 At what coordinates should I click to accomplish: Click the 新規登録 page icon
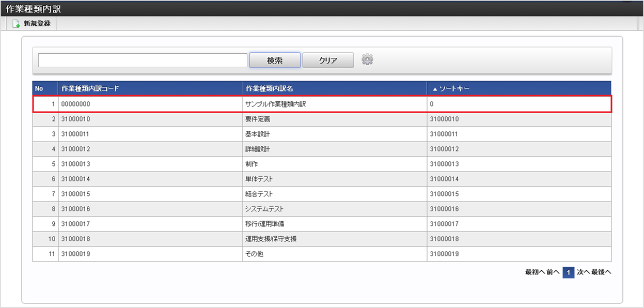click(x=16, y=24)
